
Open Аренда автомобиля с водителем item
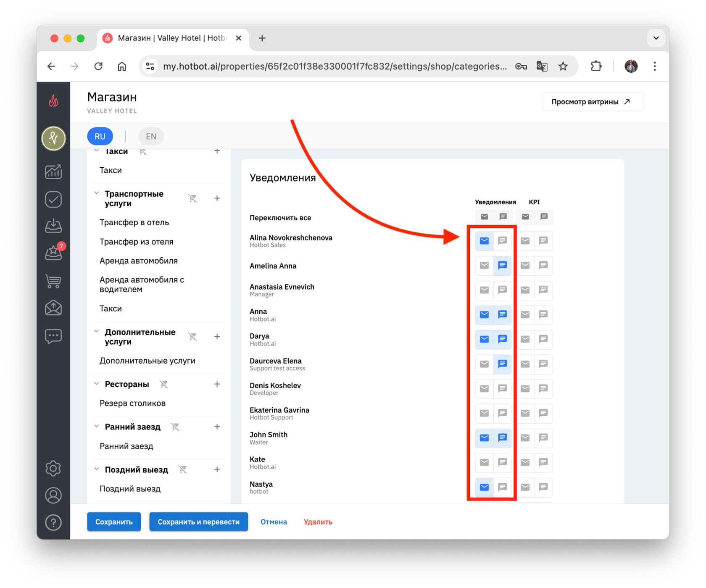click(x=142, y=285)
